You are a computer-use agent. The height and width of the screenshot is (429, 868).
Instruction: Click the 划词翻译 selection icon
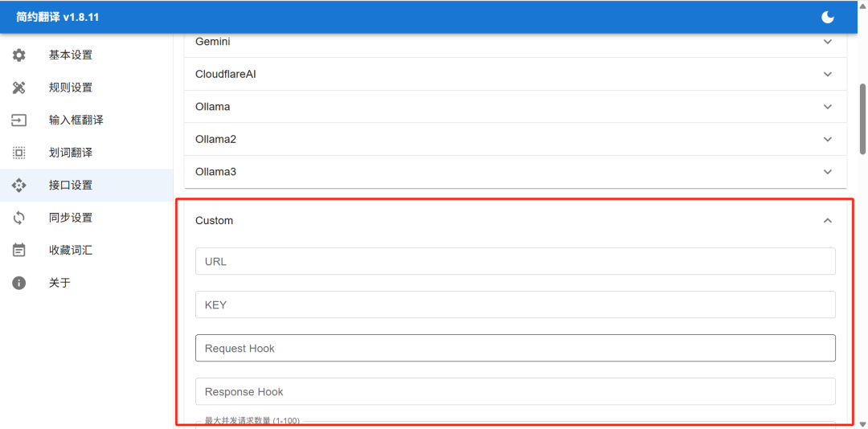[19, 153]
